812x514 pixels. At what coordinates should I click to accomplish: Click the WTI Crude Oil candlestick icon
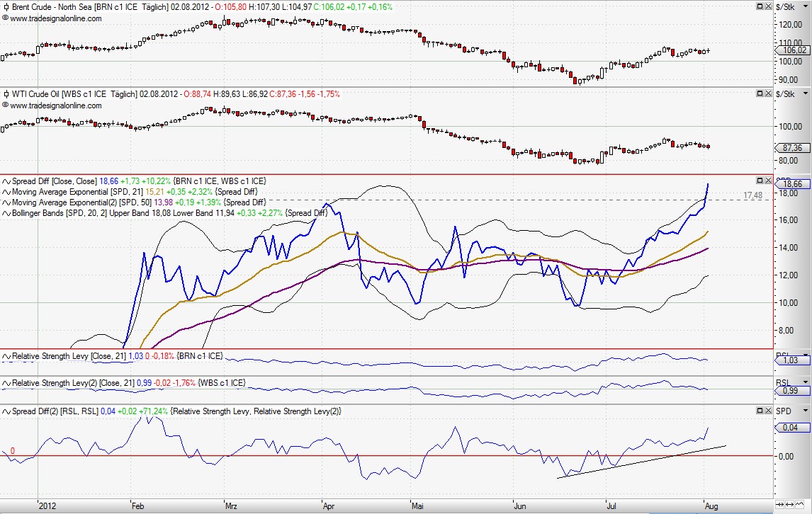pos(6,94)
